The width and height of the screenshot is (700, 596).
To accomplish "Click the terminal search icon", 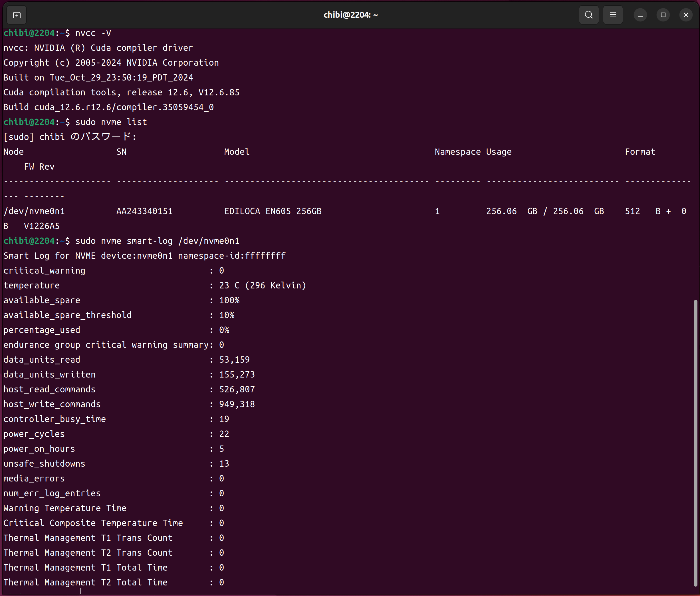I will pos(589,15).
